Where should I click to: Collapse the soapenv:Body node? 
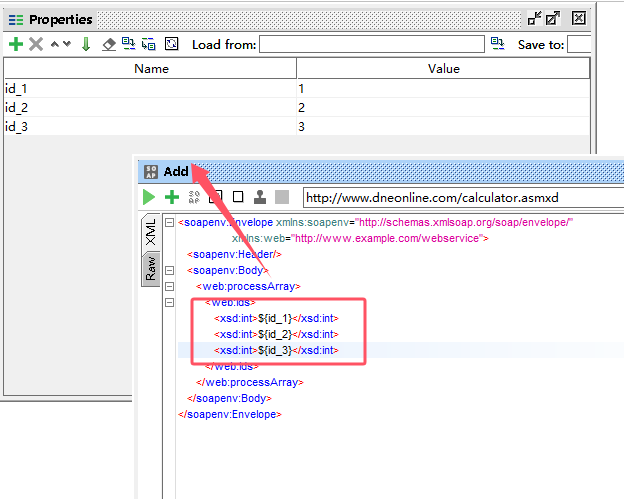(170, 271)
